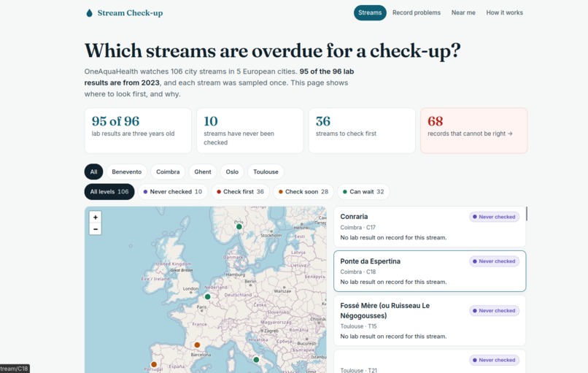Click the green Oslo map marker

(239, 227)
